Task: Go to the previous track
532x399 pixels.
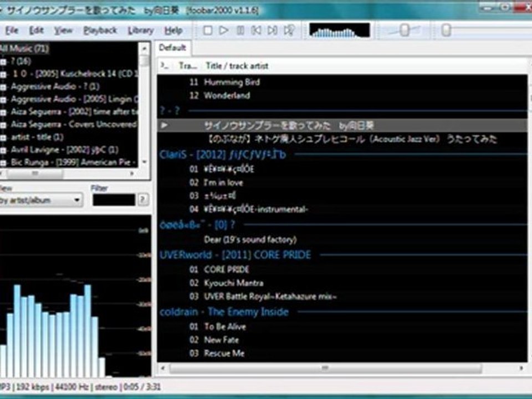Action: point(256,30)
